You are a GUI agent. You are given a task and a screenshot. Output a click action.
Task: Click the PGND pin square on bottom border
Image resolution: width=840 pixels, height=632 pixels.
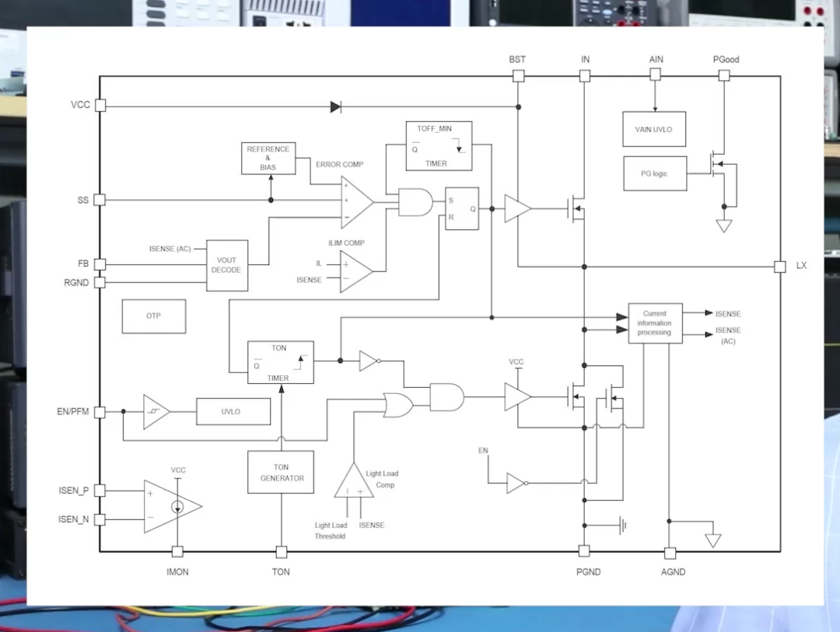point(584,551)
